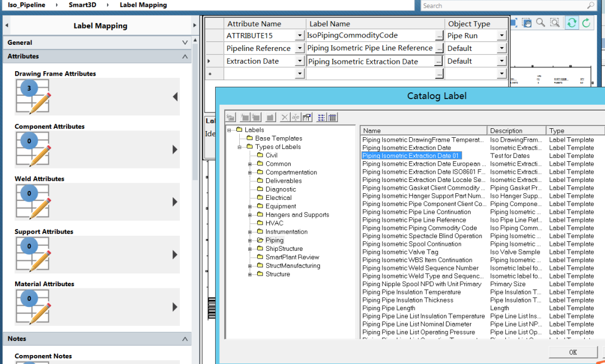Expand the General section
This screenshot has height=364, width=605.
[x=185, y=43]
